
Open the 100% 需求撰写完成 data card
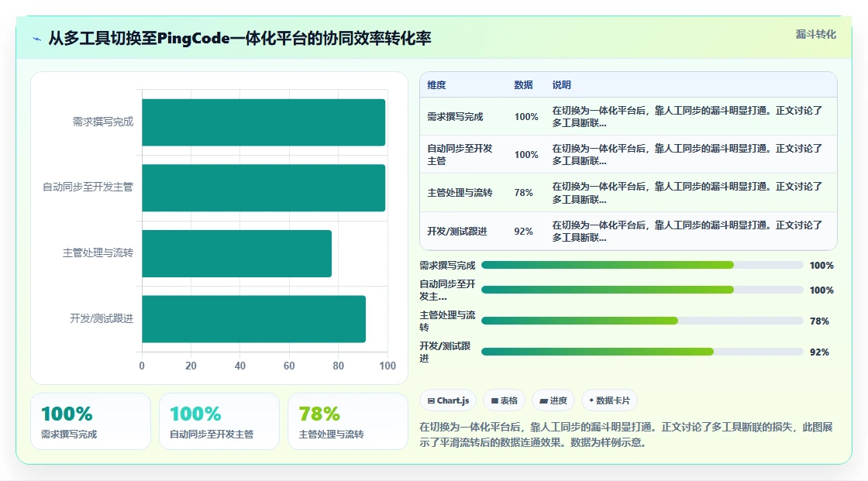[x=91, y=421]
